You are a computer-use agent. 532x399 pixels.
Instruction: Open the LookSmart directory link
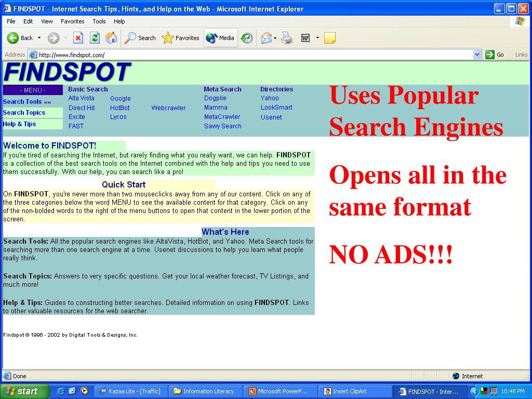point(276,108)
